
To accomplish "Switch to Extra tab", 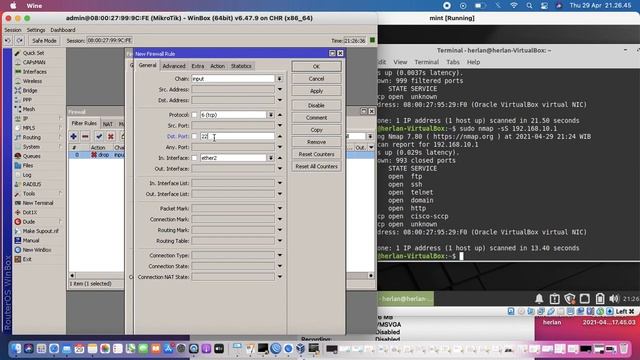I will 198,66.
